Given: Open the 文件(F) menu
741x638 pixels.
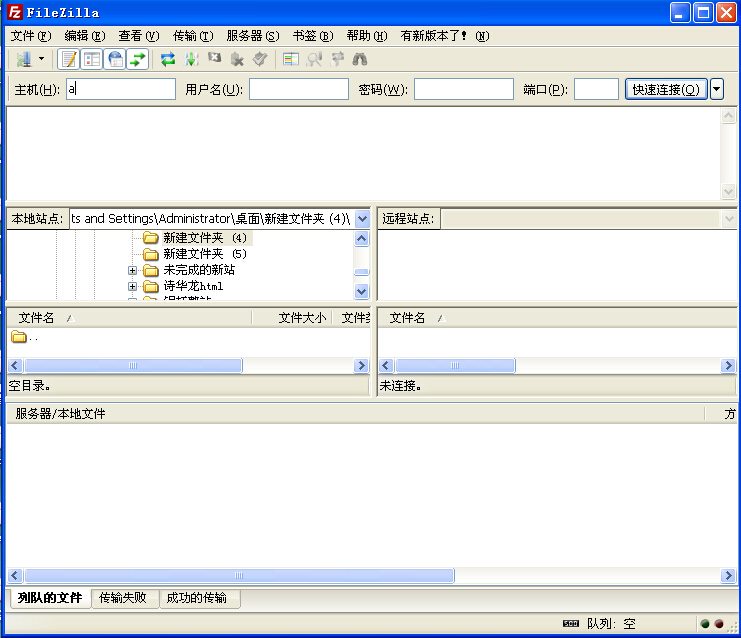Looking at the screenshot, I should click(x=31, y=36).
